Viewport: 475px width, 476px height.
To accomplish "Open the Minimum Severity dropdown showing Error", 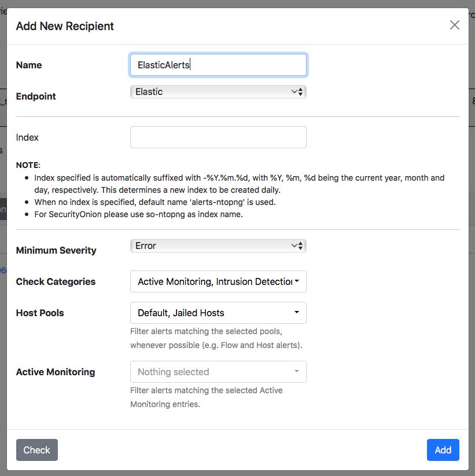I will coord(218,246).
